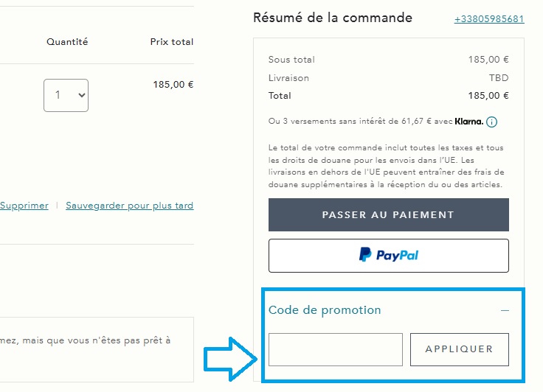This screenshot has width=543, height=392.
Task: Click the Résumé de la commande heading
Action: [x=333, y=18]
